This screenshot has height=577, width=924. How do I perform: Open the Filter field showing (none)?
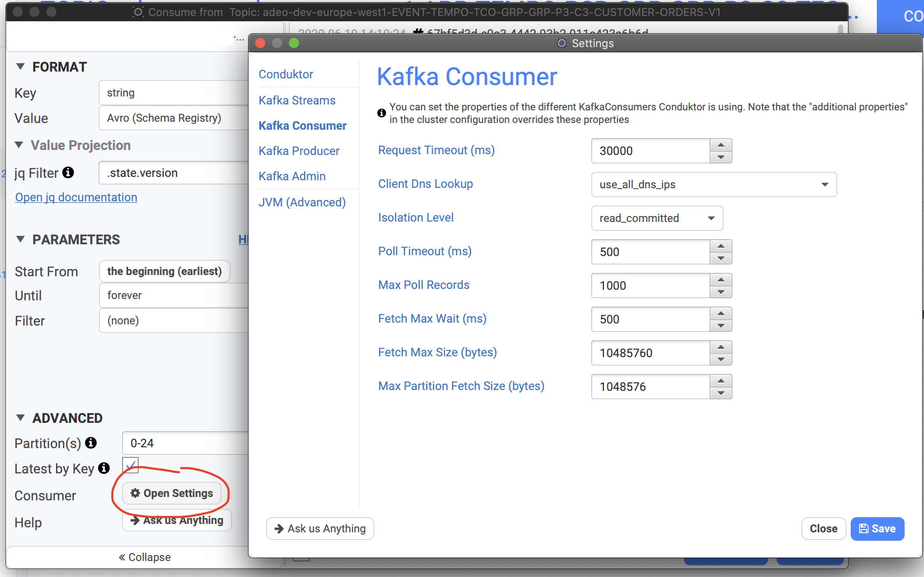tap(174, 321)
